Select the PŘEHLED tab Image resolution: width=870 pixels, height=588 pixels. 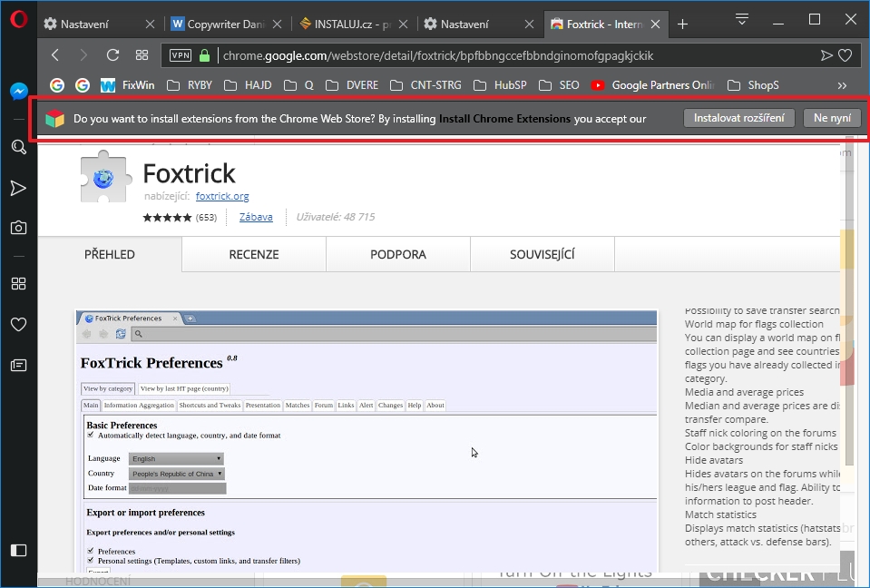110,254
